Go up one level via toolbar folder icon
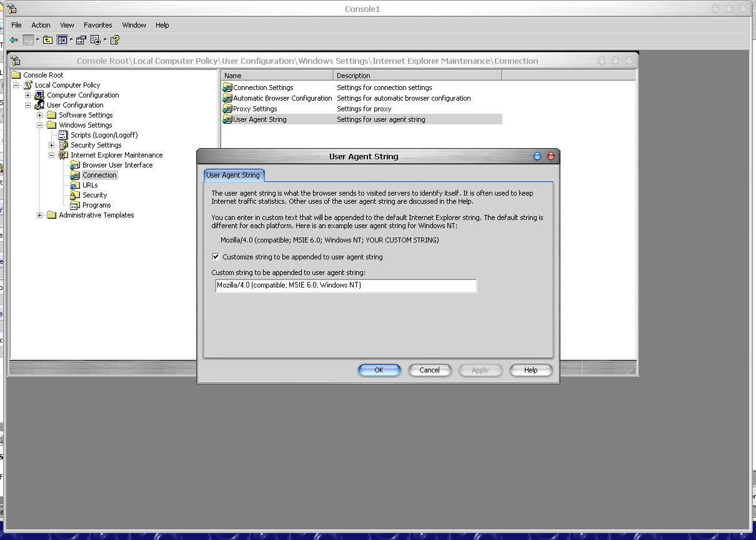 click(47, 40)
